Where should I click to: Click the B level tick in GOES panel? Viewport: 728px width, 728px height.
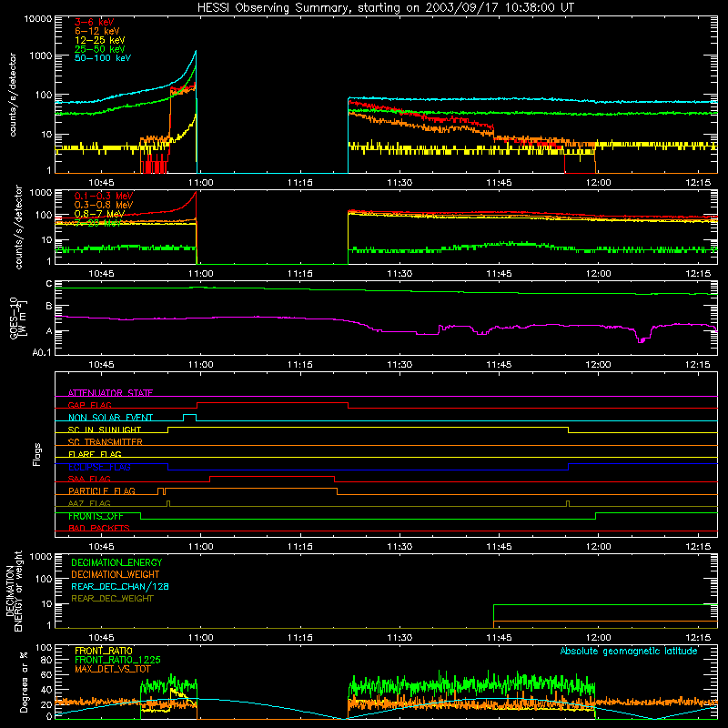tap(49, 307)
